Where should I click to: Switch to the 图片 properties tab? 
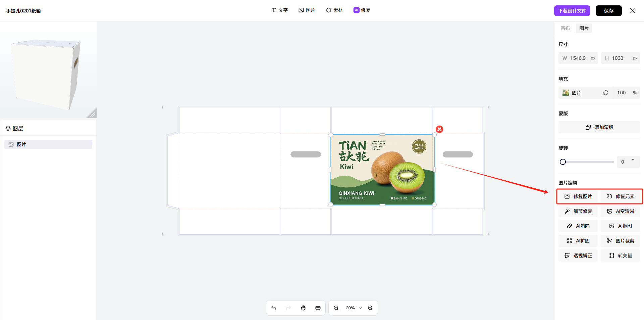(x=584, y=28)
